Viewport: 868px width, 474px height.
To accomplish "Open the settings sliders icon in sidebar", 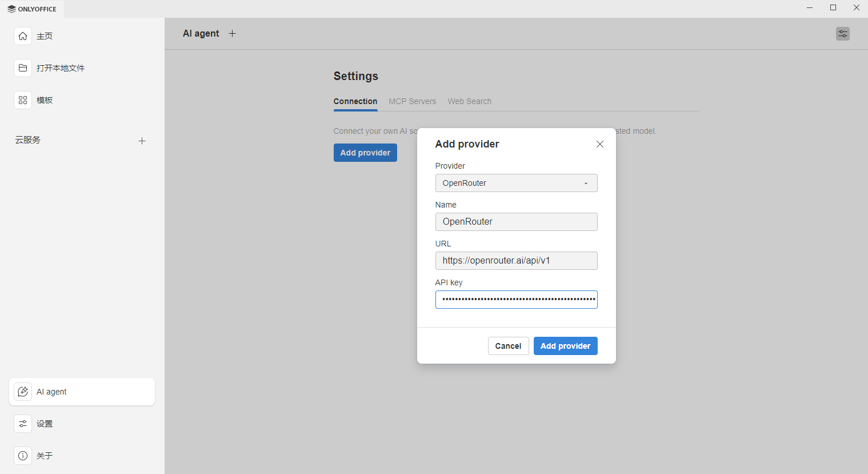I will [x=23, y=424].
